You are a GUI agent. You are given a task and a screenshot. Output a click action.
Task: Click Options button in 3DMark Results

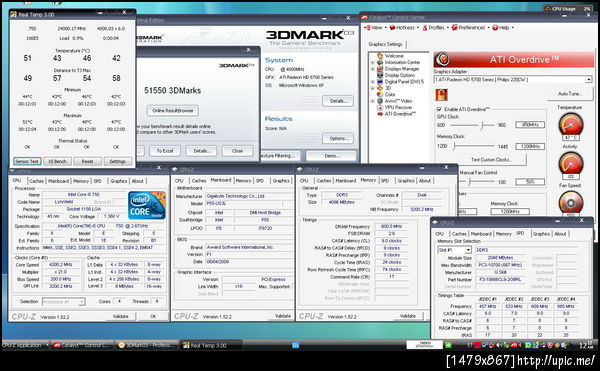click(338, 138)
